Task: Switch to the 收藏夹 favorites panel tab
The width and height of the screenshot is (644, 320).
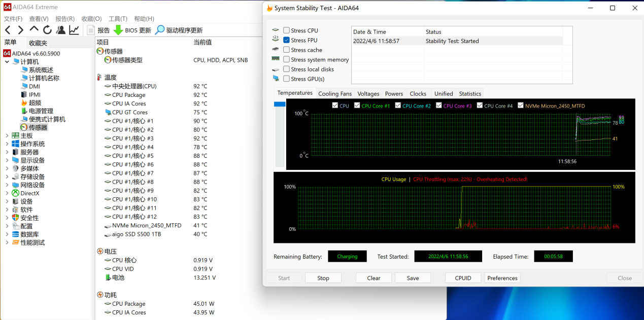Action: coord(38,43)
